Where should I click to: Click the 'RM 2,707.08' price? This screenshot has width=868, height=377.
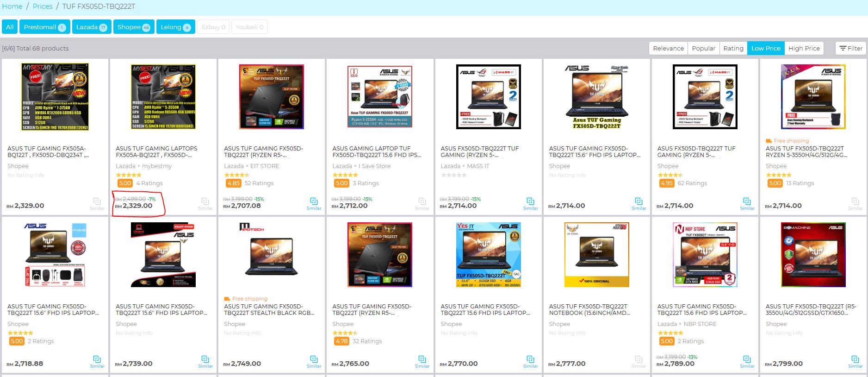tap(242, 206)
